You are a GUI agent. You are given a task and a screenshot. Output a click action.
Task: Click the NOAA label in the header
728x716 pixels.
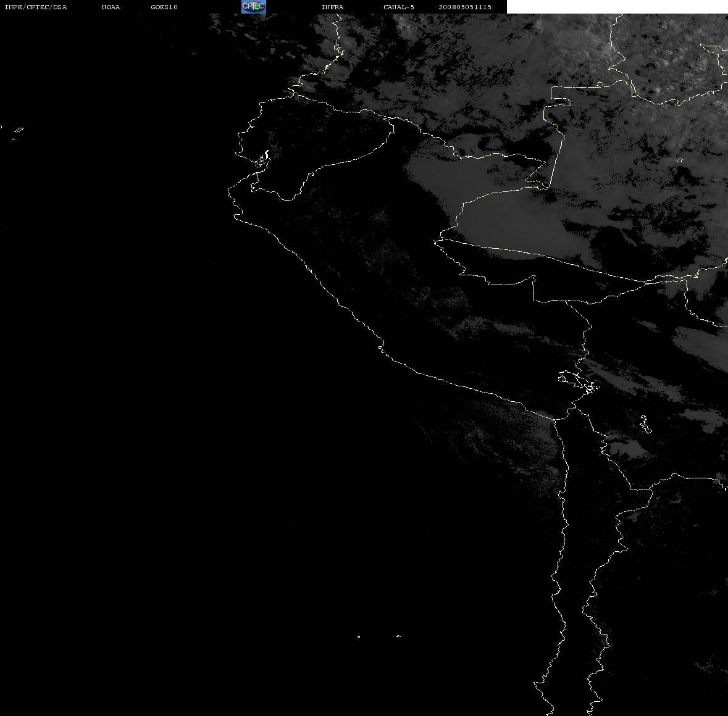pyautogui.click(x=111, y=7)
